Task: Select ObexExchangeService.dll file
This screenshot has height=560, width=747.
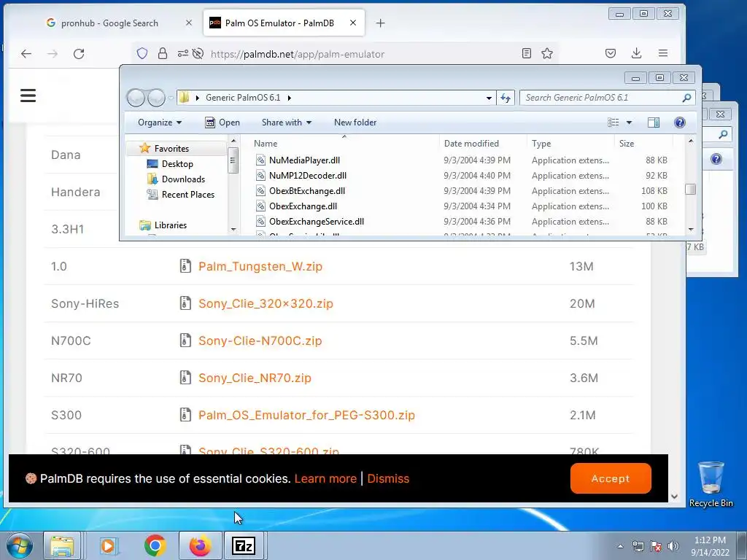Action: click(317, 221)
